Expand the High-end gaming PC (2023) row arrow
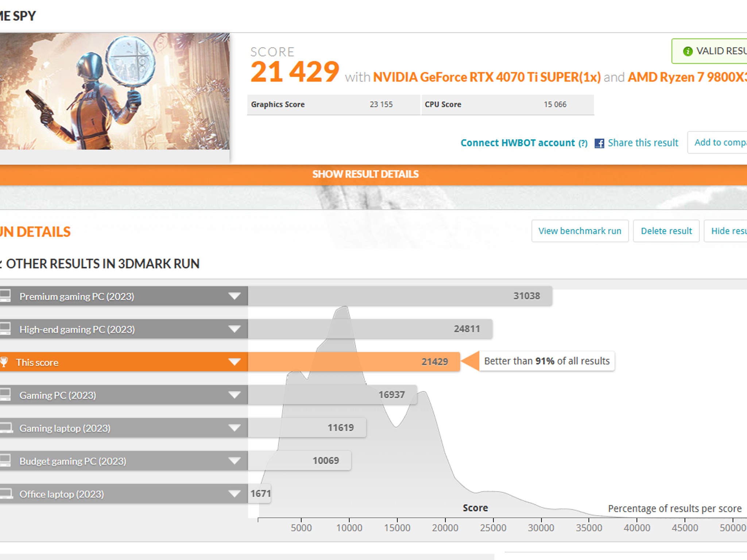 coord(234,329)
